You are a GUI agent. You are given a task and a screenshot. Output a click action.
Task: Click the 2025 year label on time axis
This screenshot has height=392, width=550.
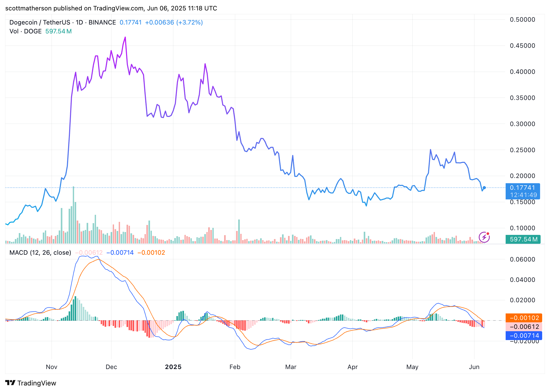pos(173,367)
